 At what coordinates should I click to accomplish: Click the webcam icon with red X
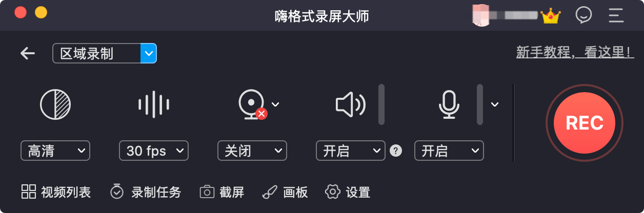[x=253, y=105]
